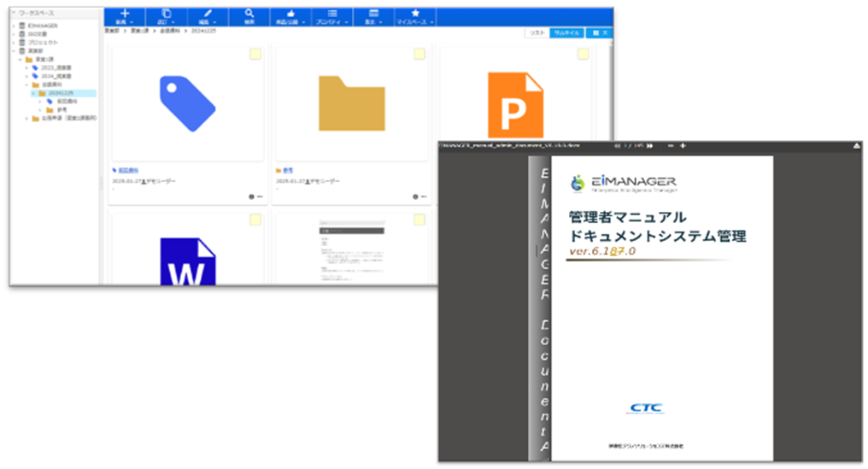Tick the checkbox on the PowerPoint card
Image resolution: width=868 pixels, height=469 pixels.
(x=584, y=54)
